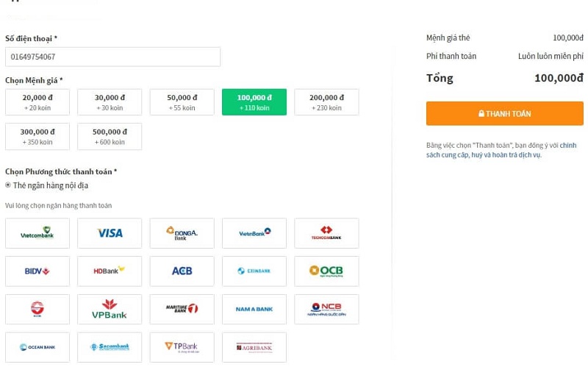Choose the 20,000 đ denomination option
This screenshot has width=588, height=367.
[37, 102]
